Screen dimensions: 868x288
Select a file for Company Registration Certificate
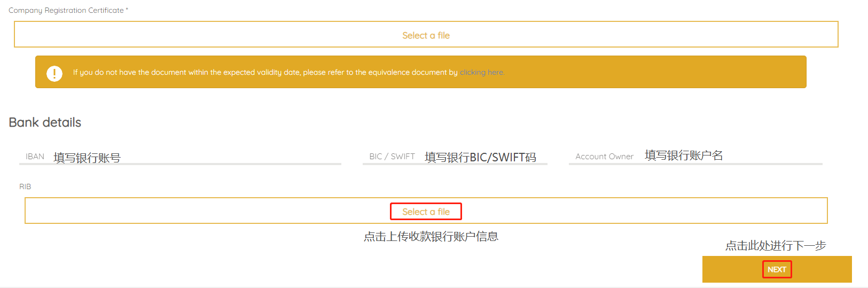[x=426, y=35]
